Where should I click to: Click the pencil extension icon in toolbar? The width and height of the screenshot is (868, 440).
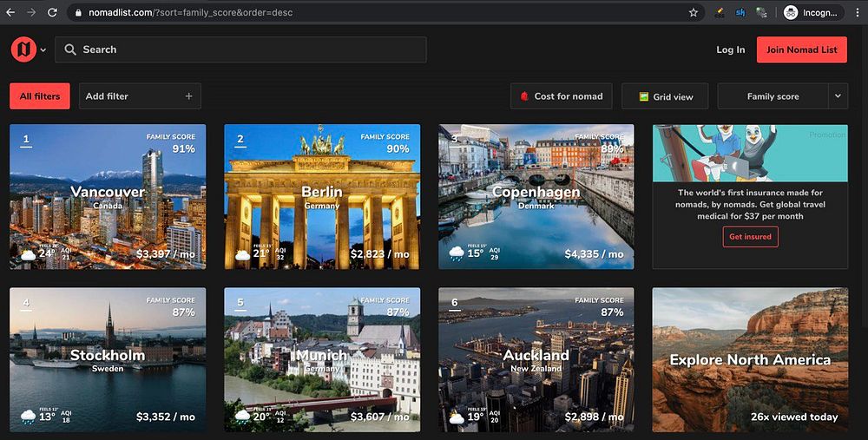pyautogui.click(x=719, y=12)
